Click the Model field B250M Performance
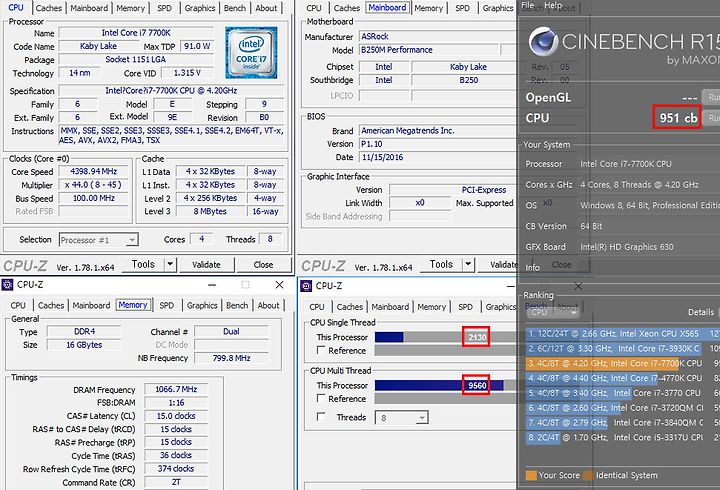 (428, 50)
